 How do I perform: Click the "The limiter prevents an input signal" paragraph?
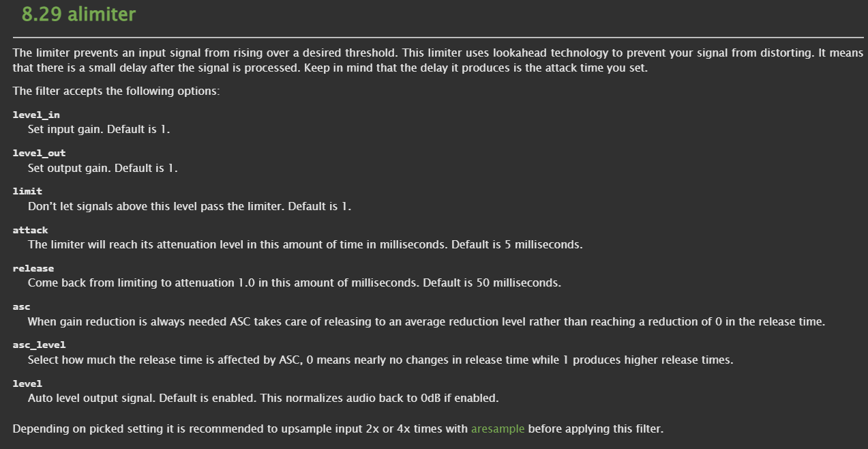tap(436, 60)
